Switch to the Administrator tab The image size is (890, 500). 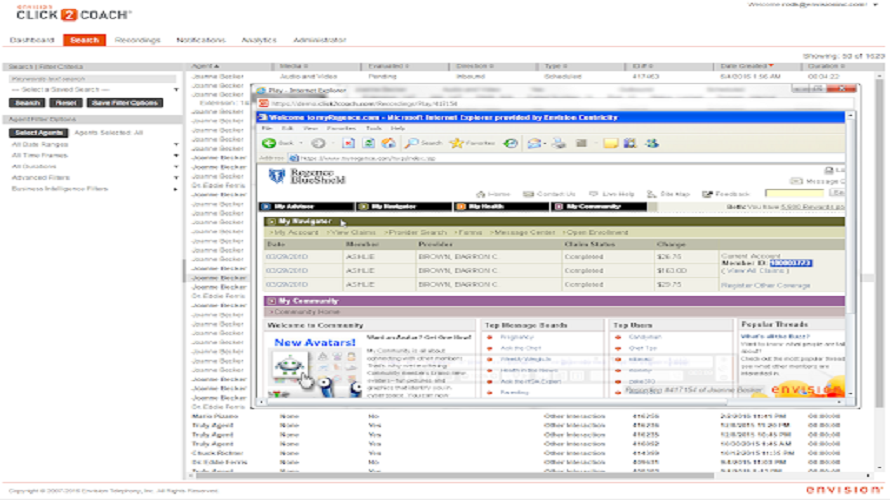pos(320,40)
